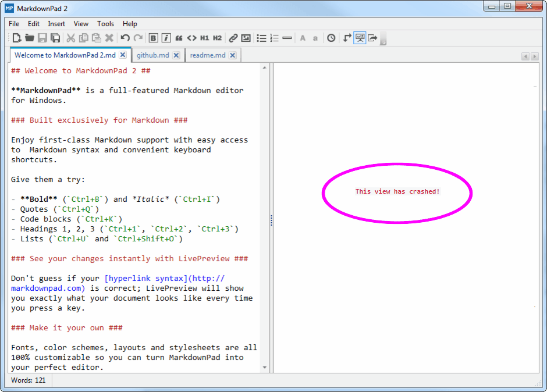Image resolution: width=547 pixels, height=392 pixels.
Task: Close the Welcome to MarkdownPad 2.md tab
Action: coord(123,55)
